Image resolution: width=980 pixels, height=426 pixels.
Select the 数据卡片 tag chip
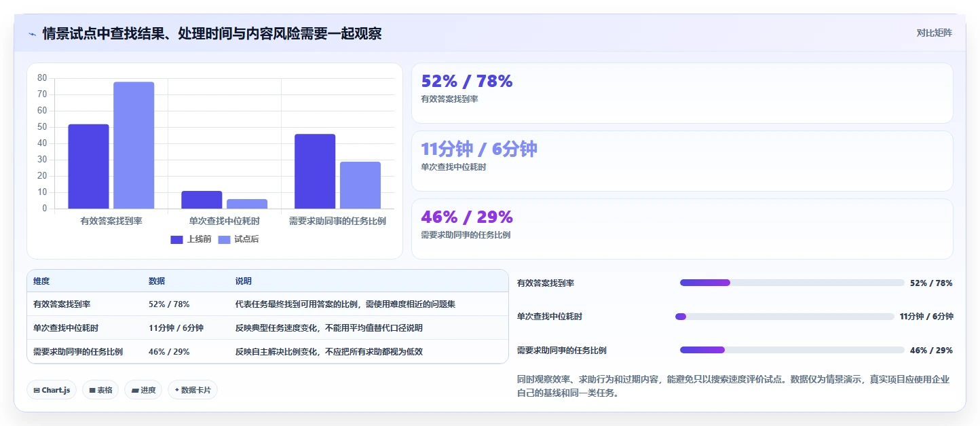coord(193,390)
